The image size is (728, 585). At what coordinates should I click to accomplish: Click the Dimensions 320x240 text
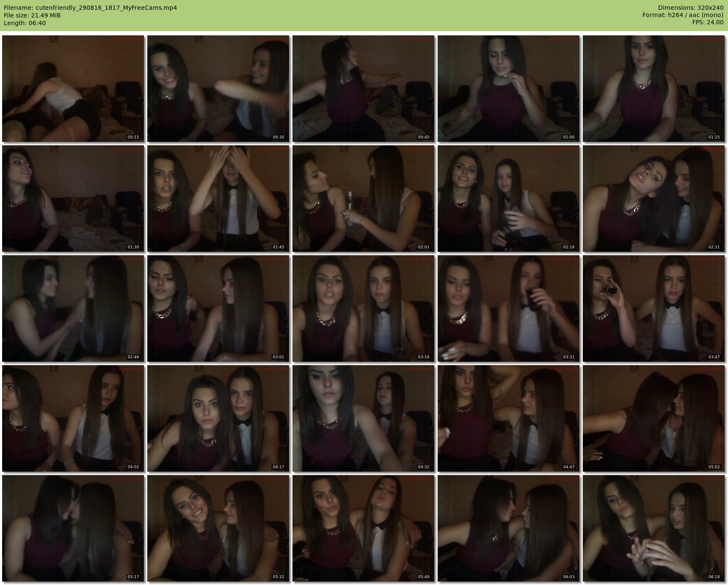[691, 8]
